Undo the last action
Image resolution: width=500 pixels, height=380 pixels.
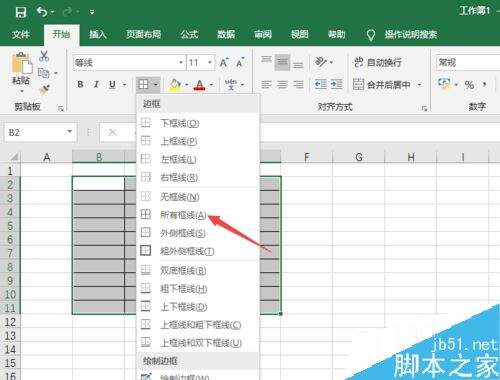click(42, 12)
